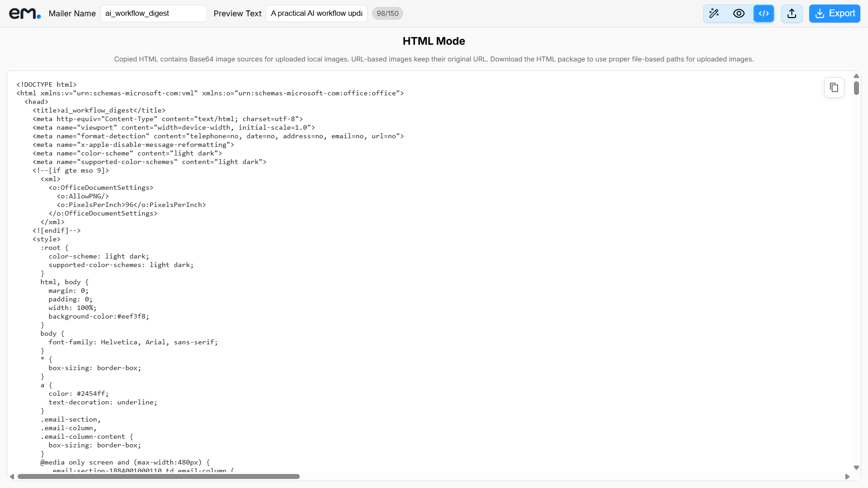The image size is (868, 488).
Task: Click the title tag line ai_workflow_digest
Action: tap(99, 110)
